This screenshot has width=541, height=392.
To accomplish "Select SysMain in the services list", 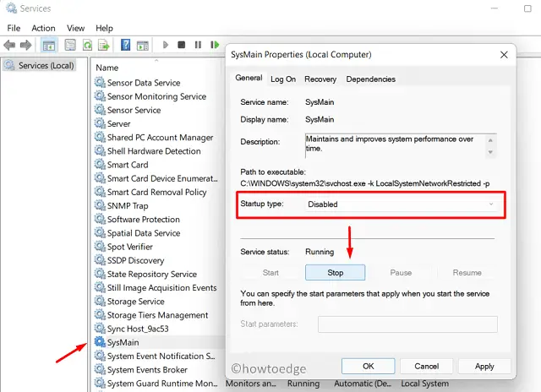I will pyautogui.click(x=123, y=342).
